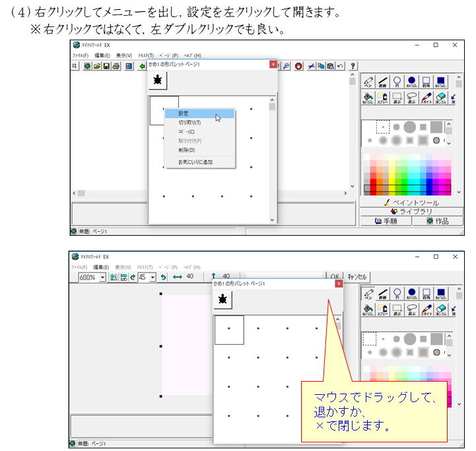Click the save floppy icon in upper toolbar
The image size is (476, 451).
coord(106,66)
